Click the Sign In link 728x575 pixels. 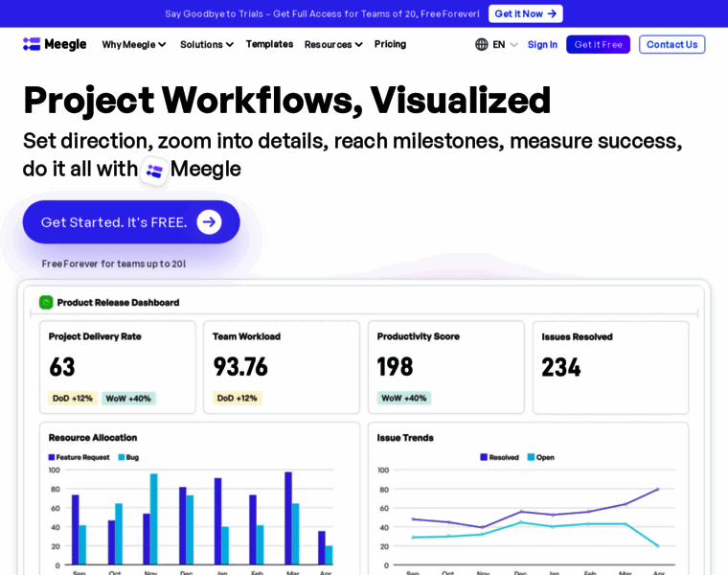542,45
